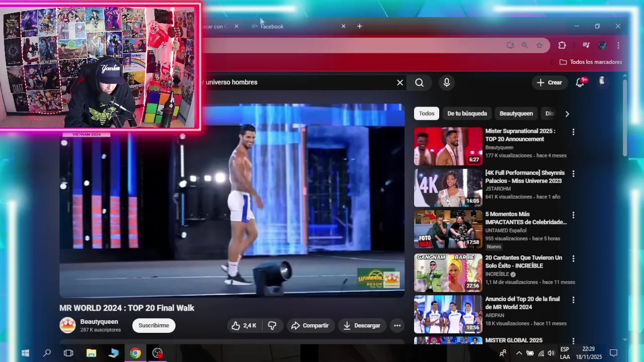Open File Explorer from taskbar
Viewport: 644px width, 362px height.
tap(91, 353)
